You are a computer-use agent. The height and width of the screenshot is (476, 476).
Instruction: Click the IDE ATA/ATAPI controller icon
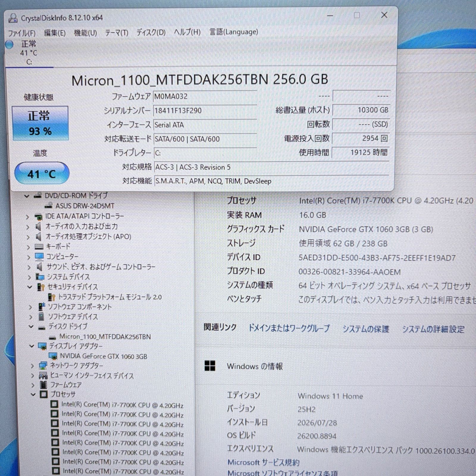[x=38, y=217]
